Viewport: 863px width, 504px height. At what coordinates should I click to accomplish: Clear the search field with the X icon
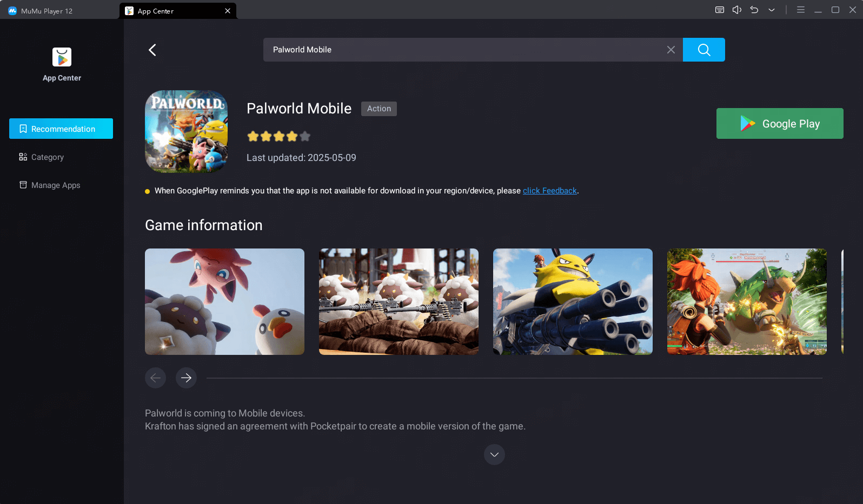coord(671,50)
